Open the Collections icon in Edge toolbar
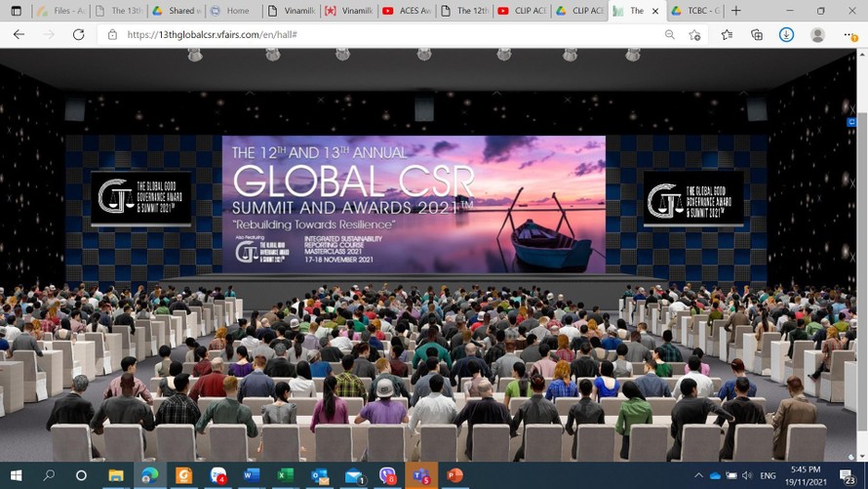This screenshot has width=868, height=489. [756, 34]
